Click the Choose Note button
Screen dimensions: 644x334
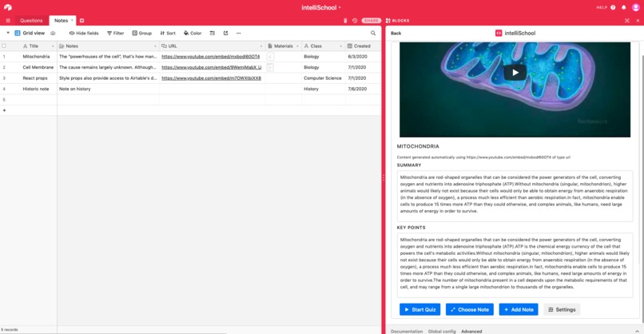click(470, 309)
